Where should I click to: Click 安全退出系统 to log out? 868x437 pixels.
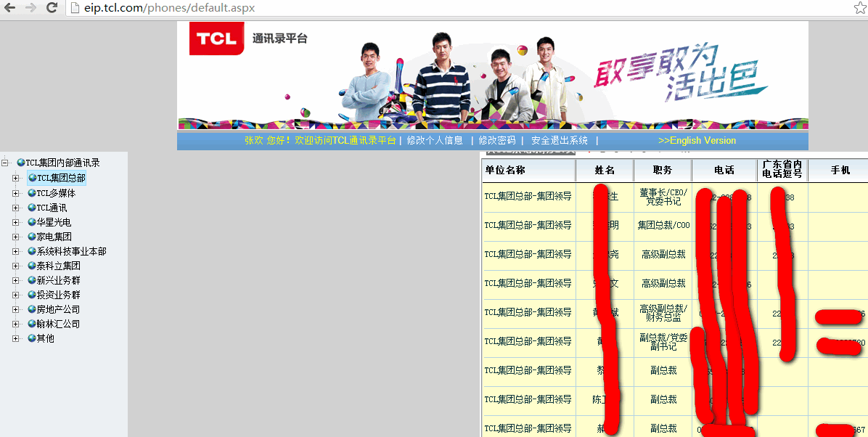pyautogui.click(x=559, y=141)
